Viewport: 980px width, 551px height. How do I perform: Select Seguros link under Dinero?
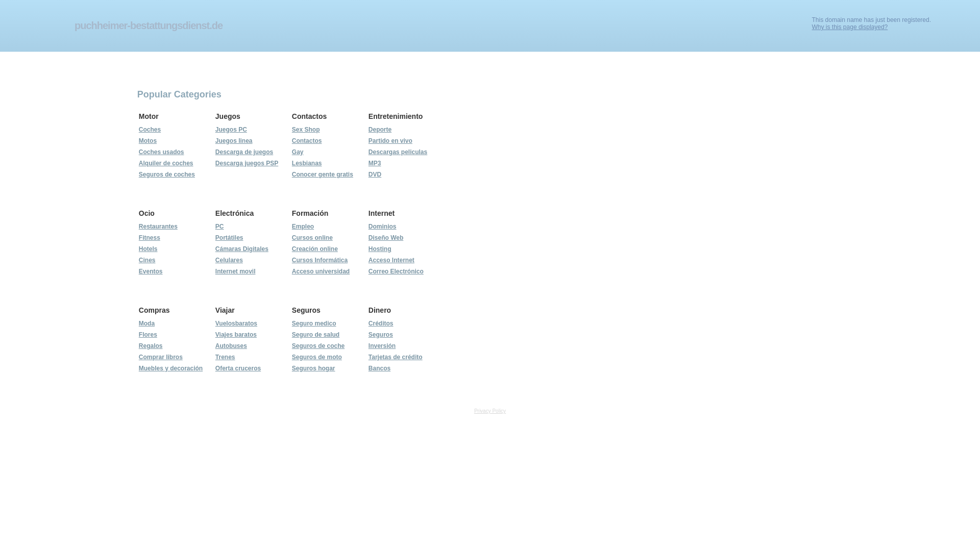[x=381, y=335]
